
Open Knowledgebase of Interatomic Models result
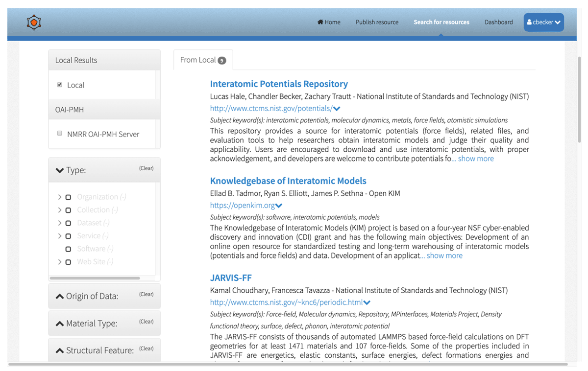pos(288,181)
